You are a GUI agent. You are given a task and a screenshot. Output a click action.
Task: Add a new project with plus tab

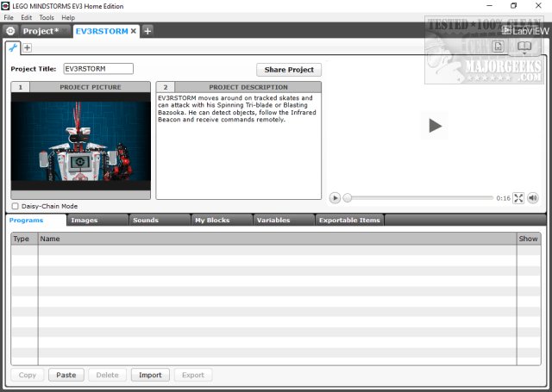147,31
